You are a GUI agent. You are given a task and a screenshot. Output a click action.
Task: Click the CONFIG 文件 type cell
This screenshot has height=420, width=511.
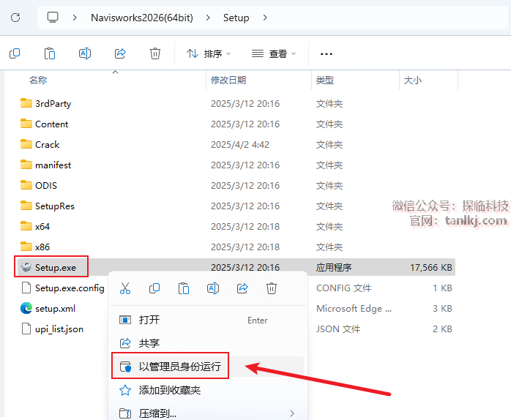[x=343, y=288]
